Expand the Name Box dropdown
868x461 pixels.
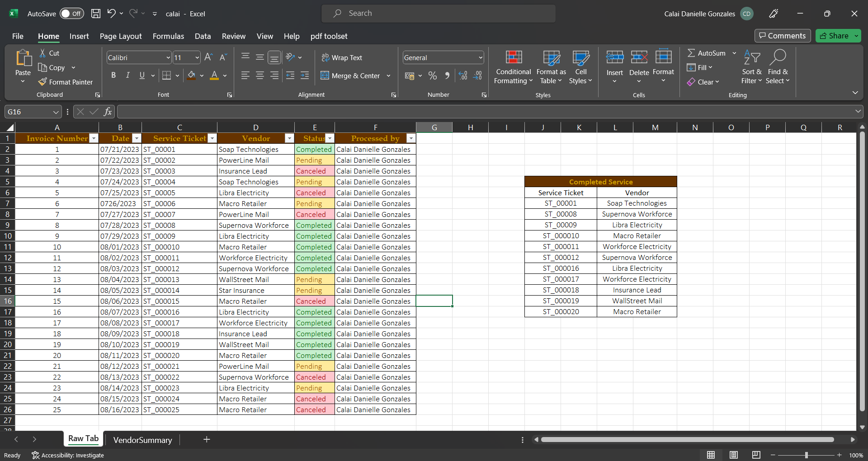(56, 112)
